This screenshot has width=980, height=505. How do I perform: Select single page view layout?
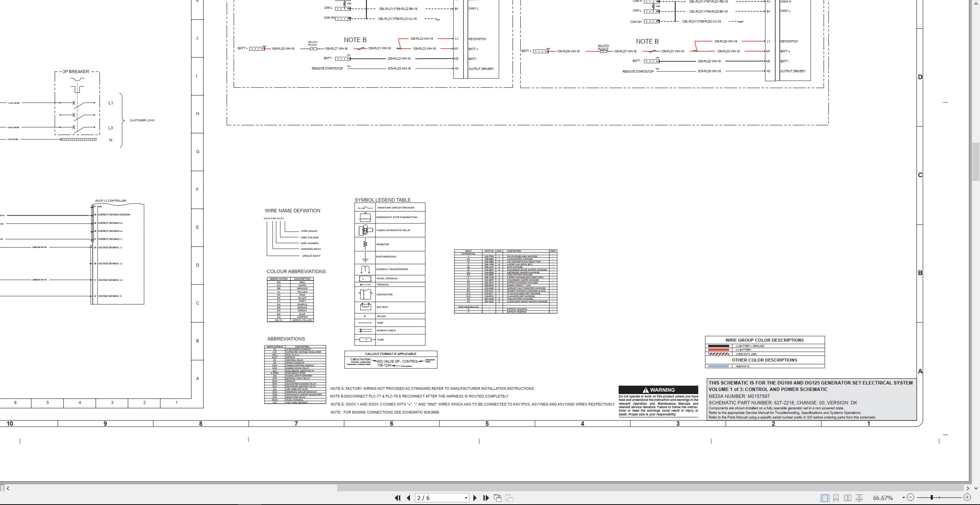pos(825,498)
